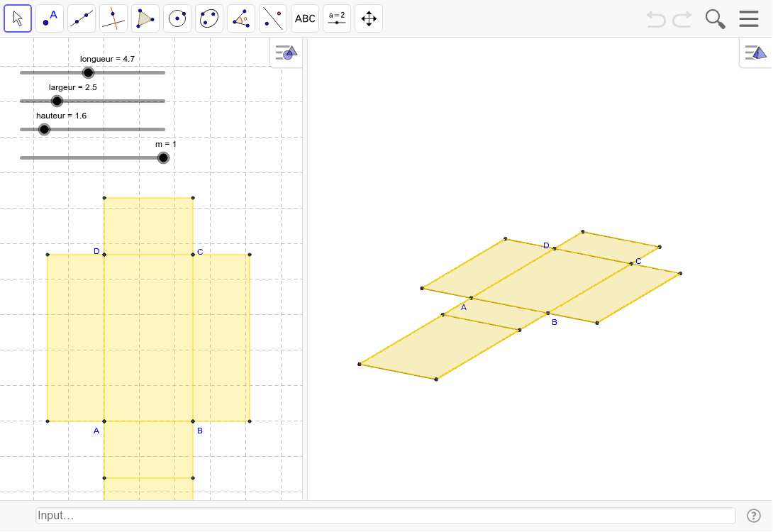
Task: Select the Perpendicular Line tool
Action: (x=113, y=18)
